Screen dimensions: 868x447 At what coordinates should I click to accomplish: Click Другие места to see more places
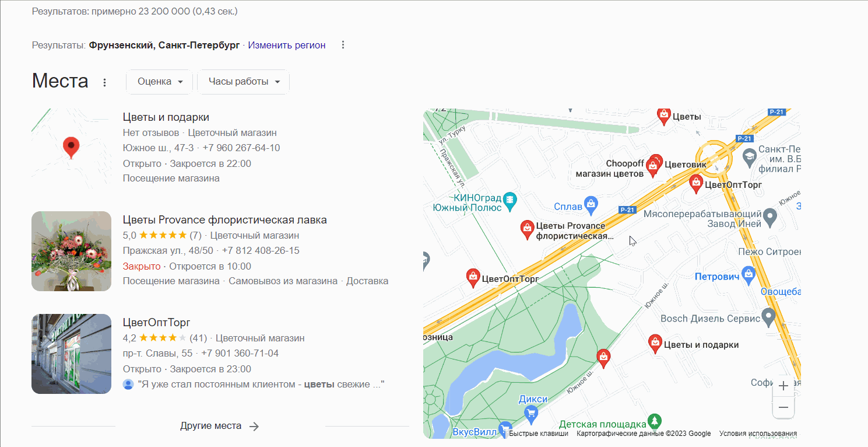coord(211,426)
